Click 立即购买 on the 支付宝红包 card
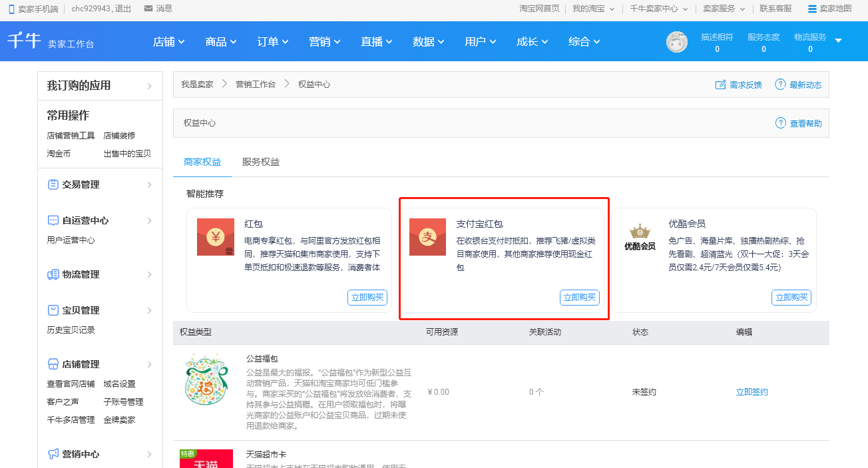 [x=580, y=298]
